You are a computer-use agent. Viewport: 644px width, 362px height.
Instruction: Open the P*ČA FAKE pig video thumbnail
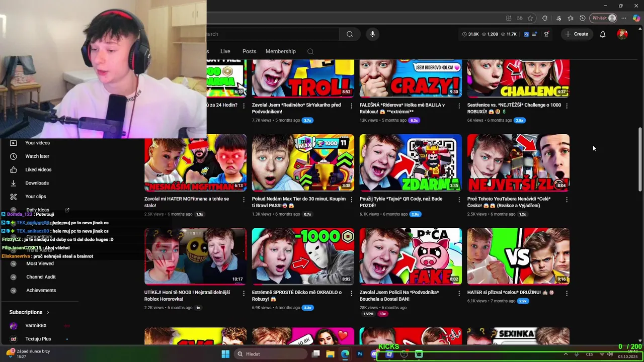(x=411, y=256)
